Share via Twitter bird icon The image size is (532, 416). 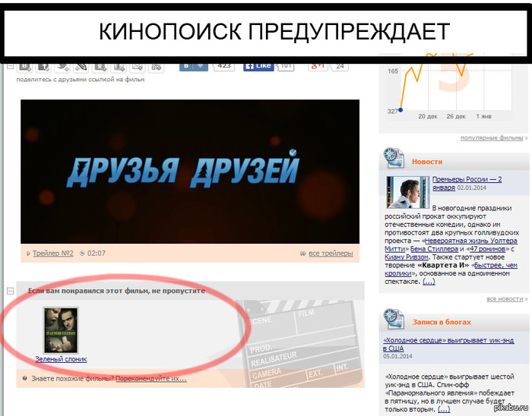click(62, 67)
